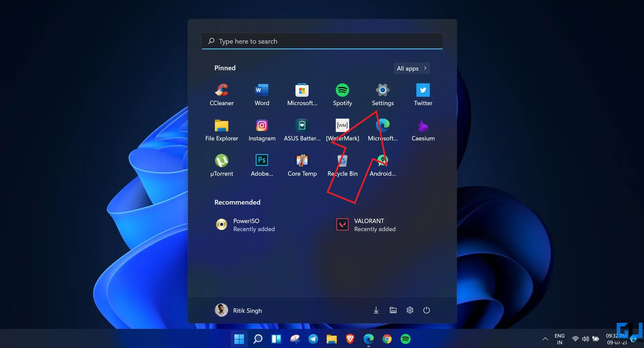
Task: Open Settings gear in Start footer
Action: [x=410, y=310]
